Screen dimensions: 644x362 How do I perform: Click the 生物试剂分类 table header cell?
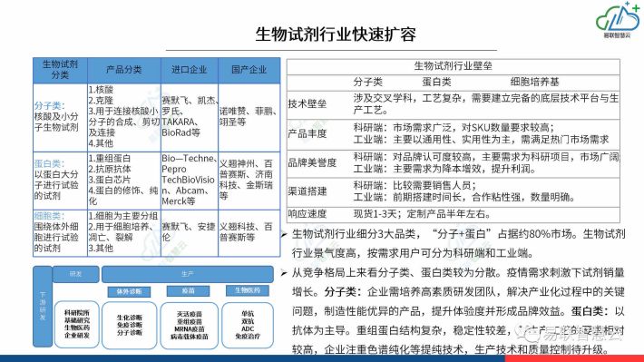pyautogui.click(x=60, y=70)
